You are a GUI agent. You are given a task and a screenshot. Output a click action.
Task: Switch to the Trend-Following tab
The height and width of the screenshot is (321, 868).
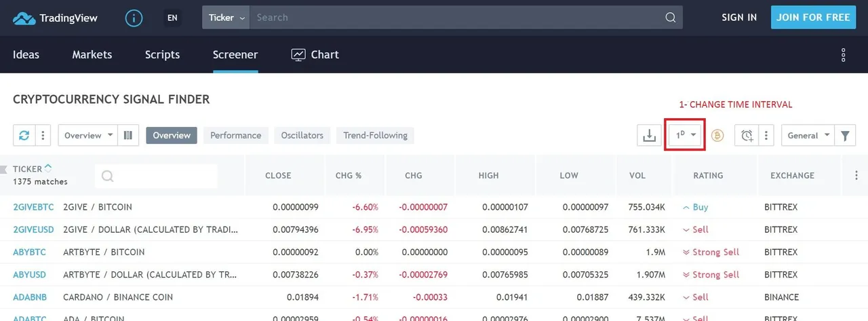tap(375, 136)
